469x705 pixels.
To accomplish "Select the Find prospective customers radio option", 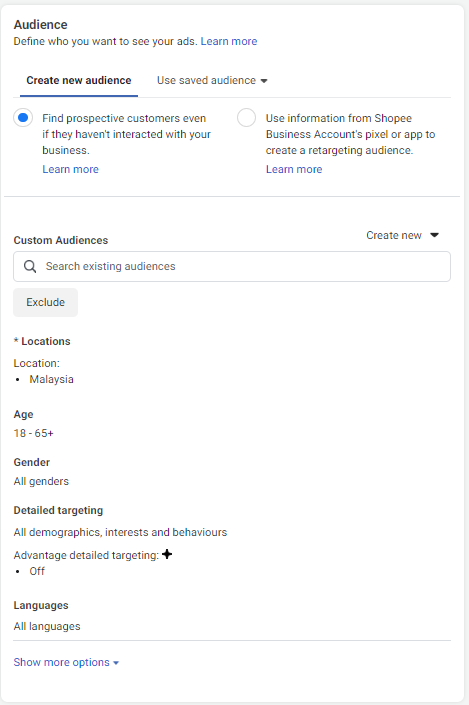I will pos(23,118).
